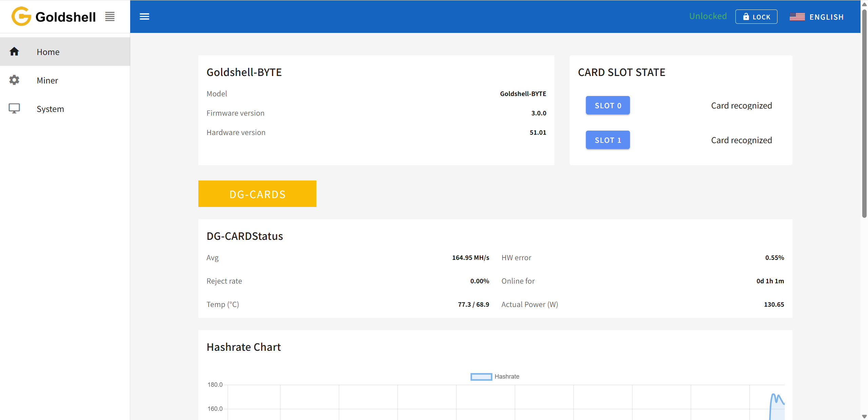Click the HW error value 0.55%

point(774,257)
